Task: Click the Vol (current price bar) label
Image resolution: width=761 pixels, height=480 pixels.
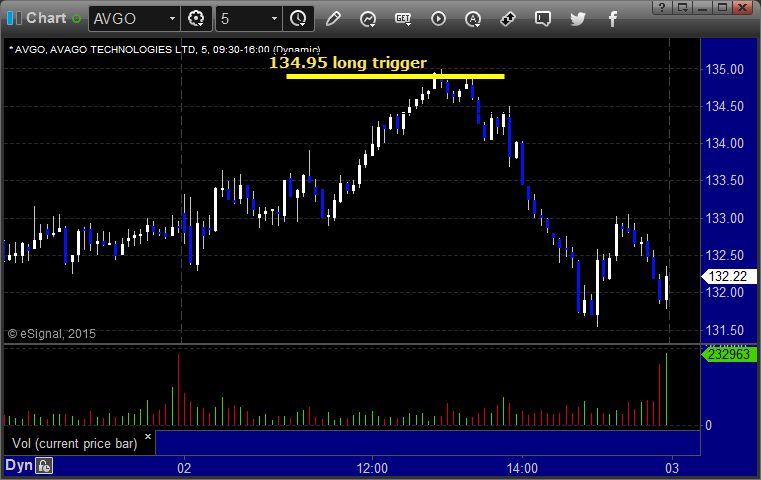Action: [x=75, y=444]
